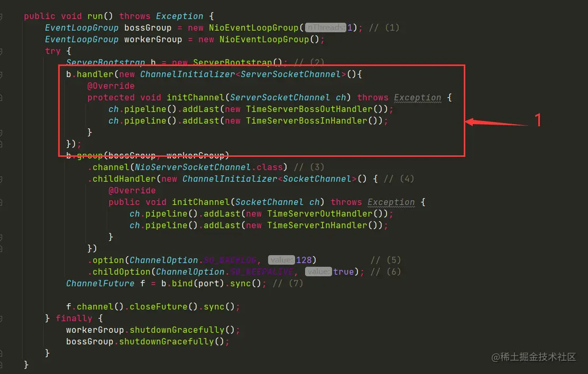This screenshot has height=374, width=588.
Task: Click the value: hint before 128
Action: coord(281,260)
